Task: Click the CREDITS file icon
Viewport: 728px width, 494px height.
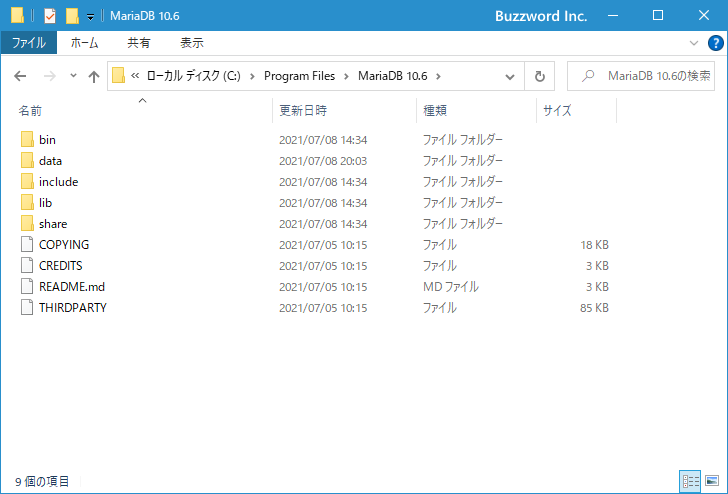Action: click(27, 266)
